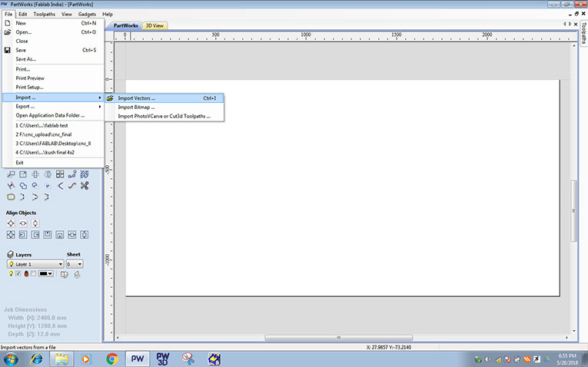Image resolution: width=588 pixels, height=367 pixels.
Task: Launch PW3D from the taskbar
Action: (x=163, y=359)
